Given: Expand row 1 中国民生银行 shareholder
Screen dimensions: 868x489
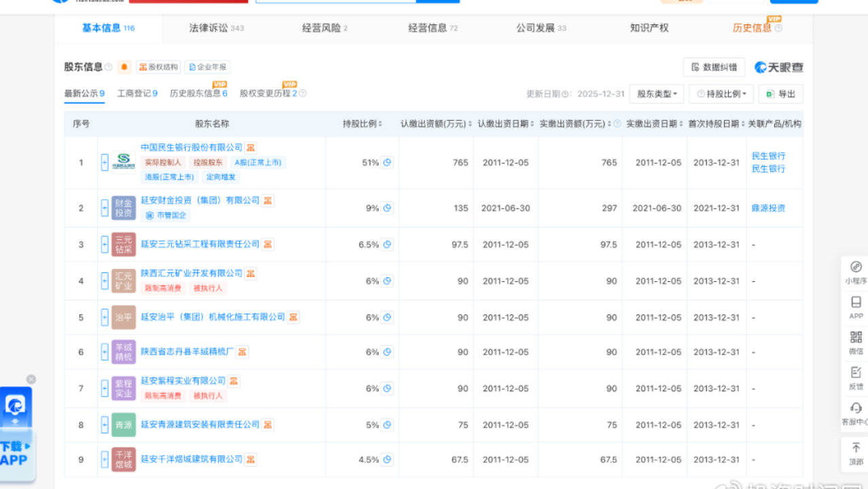Looking at the screenshot, I should [105, 162].
